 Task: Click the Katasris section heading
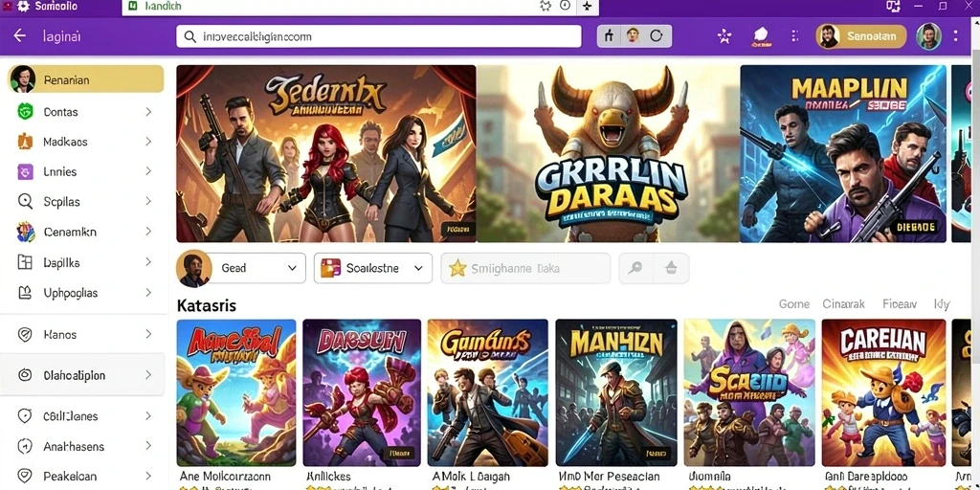coord(207,305)
